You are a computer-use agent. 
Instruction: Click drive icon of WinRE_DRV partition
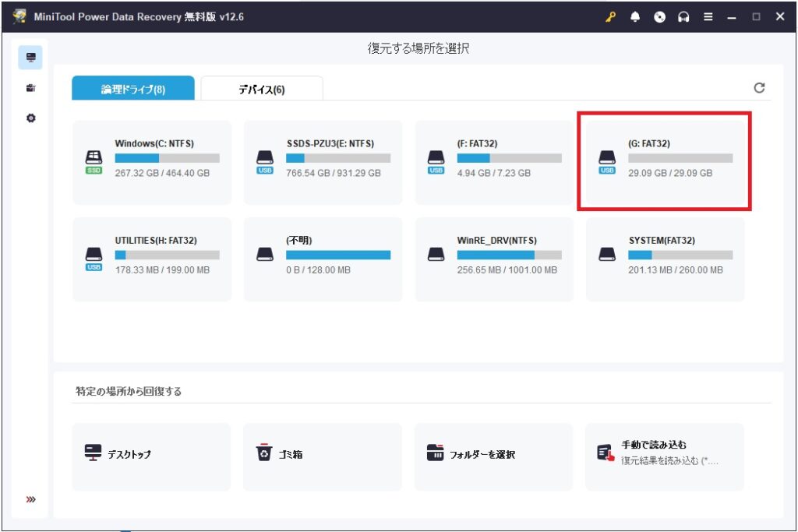coord(436,254)
